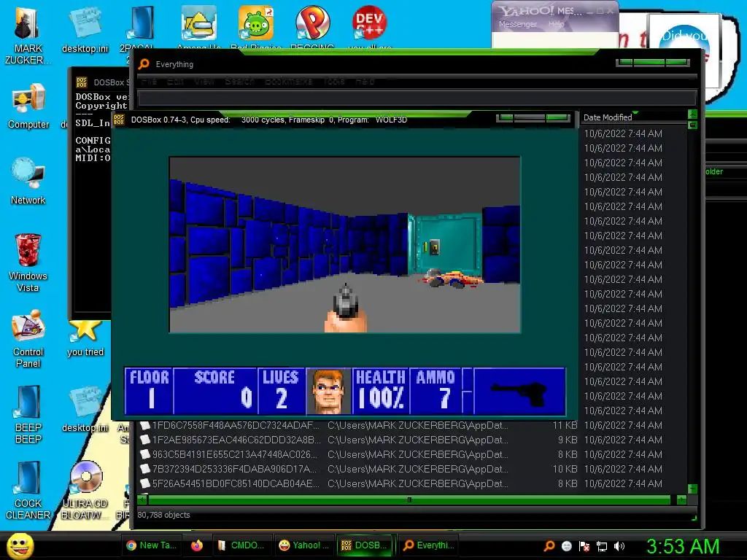Open the View menu in Everything

tap(204, 82)
